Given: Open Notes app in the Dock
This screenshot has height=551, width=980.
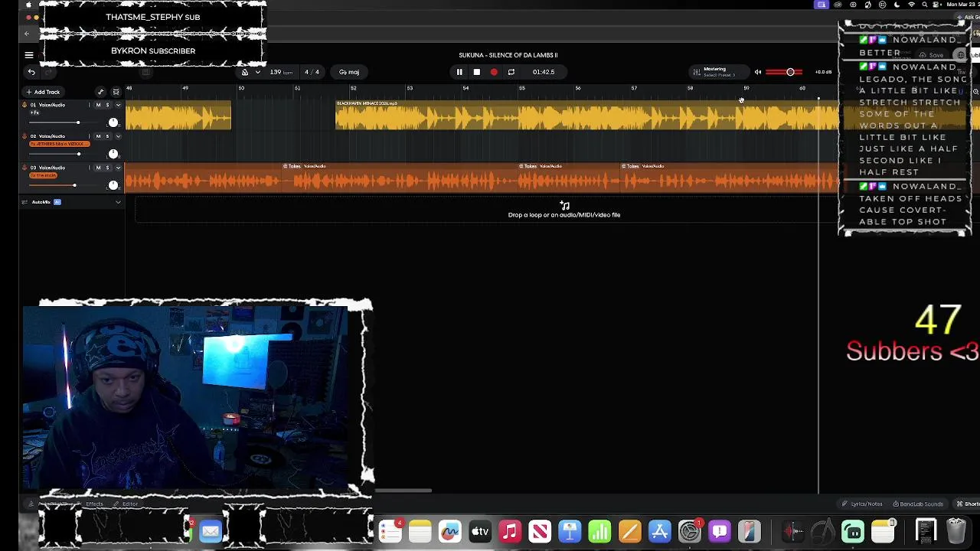Looking at the screenshot, I should [420, 530].
